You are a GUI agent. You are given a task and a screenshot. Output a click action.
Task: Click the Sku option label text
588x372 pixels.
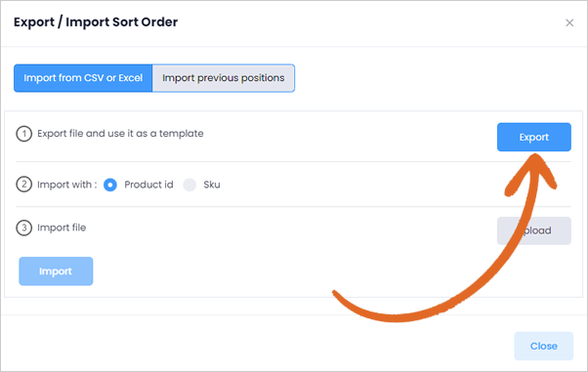click(x=212, y=185)
